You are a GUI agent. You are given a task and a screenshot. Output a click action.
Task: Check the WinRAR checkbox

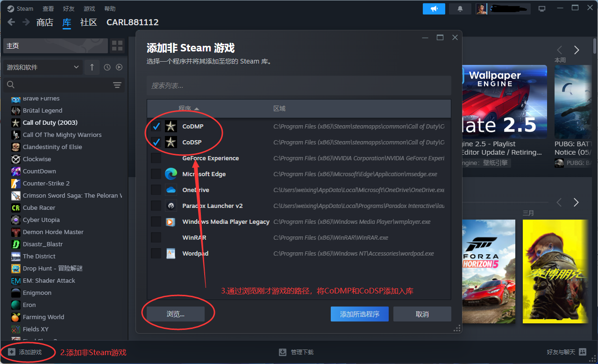click(x=156, y=237)
